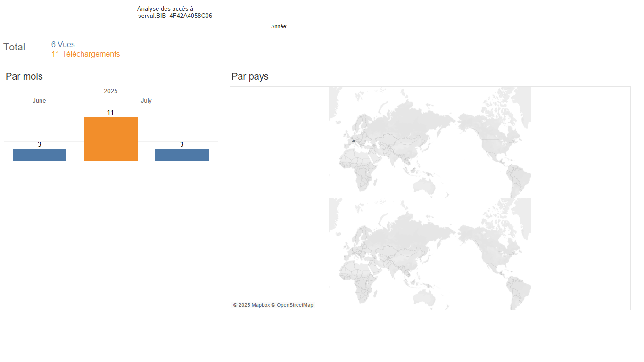The width and height of the screenshot is (644, 362).
Task: Click the serval:BIB_4F42A4058C06 identifier text
Action: (175, 16)
